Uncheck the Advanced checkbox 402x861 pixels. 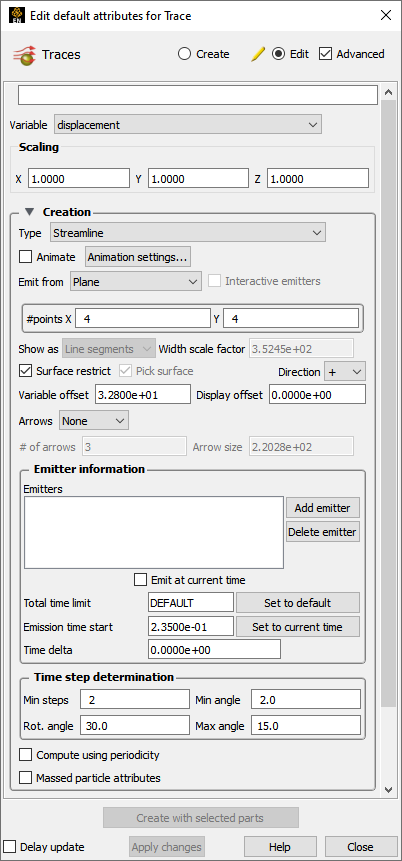pos(326,54)
